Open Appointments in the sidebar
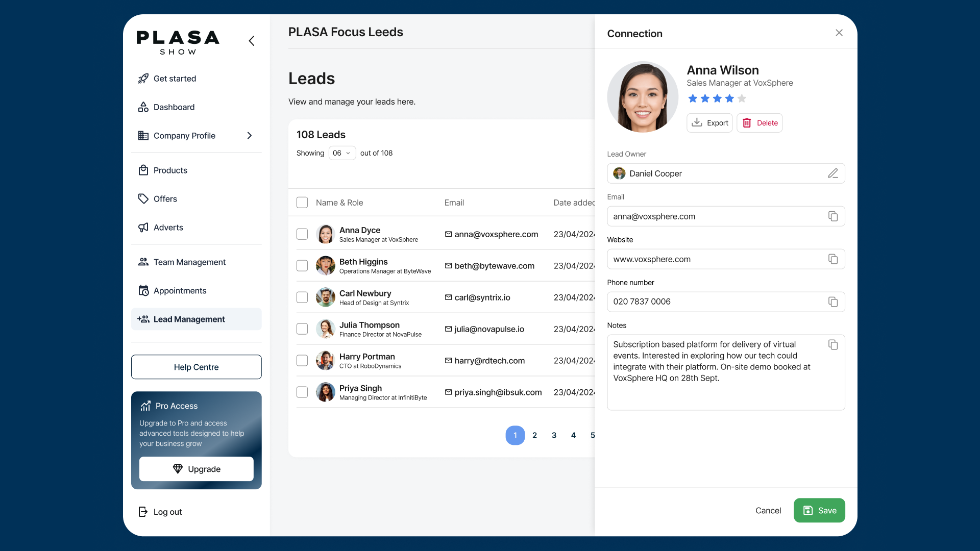This screenshot has width=980, height=551. pos(180,291)
